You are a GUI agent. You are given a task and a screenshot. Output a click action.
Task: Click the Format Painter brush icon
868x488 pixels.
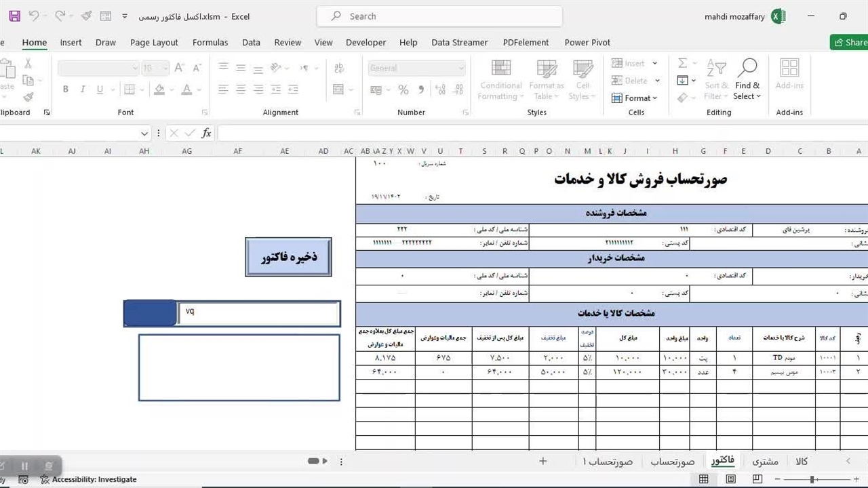pyautogui.click(x=28, y=98)
